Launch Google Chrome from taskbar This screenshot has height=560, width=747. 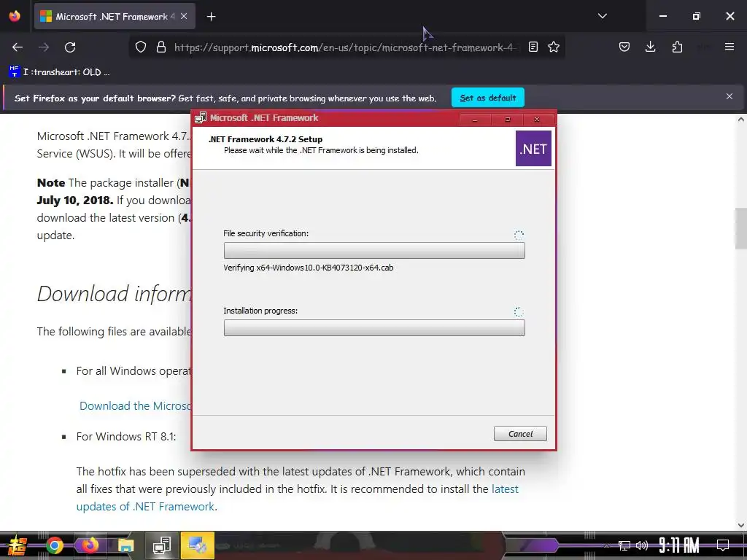[54, 545]
